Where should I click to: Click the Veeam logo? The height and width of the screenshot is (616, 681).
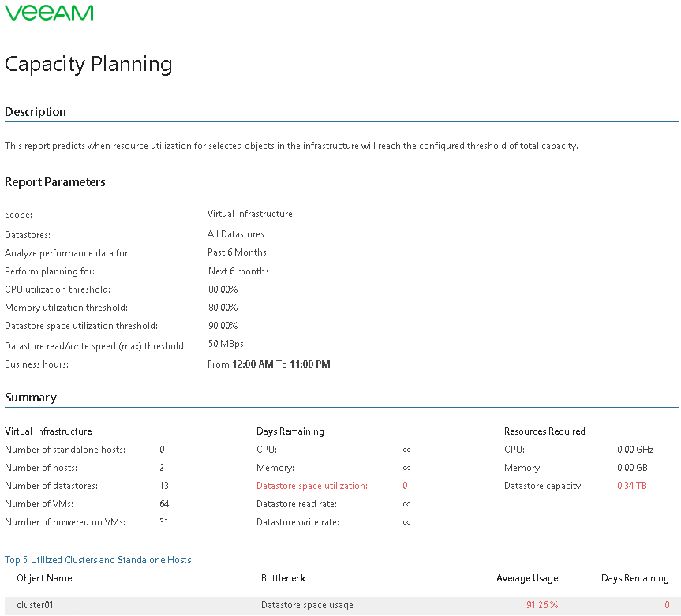(49, 13)
